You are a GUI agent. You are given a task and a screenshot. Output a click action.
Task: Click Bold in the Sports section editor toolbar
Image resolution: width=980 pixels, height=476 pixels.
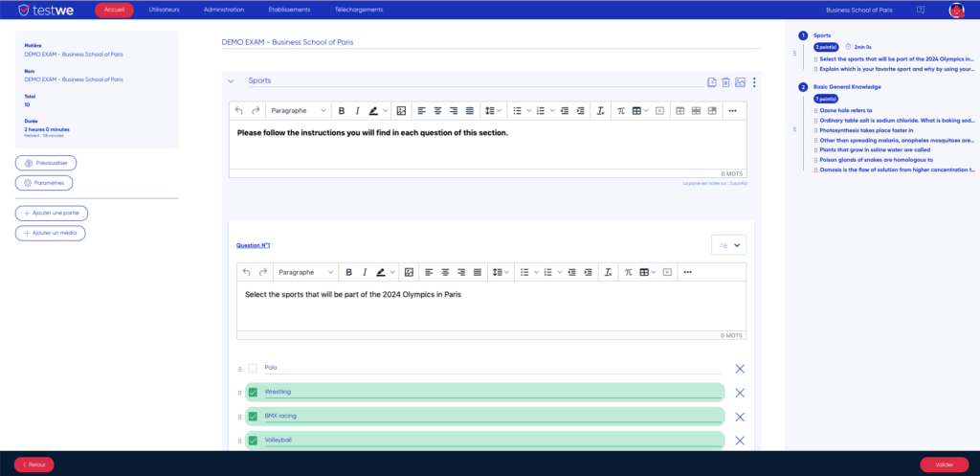coord(341,110)
